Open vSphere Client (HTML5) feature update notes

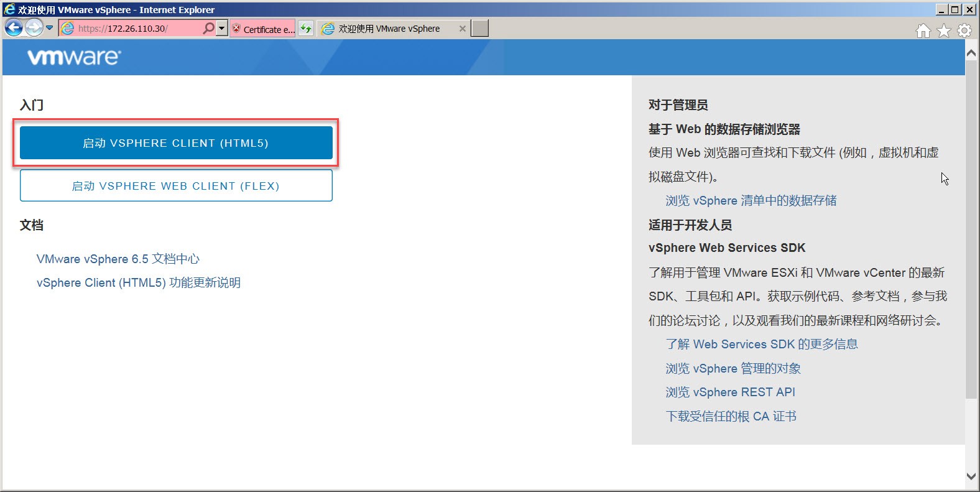pyautogui.click(x=139, y=282)
